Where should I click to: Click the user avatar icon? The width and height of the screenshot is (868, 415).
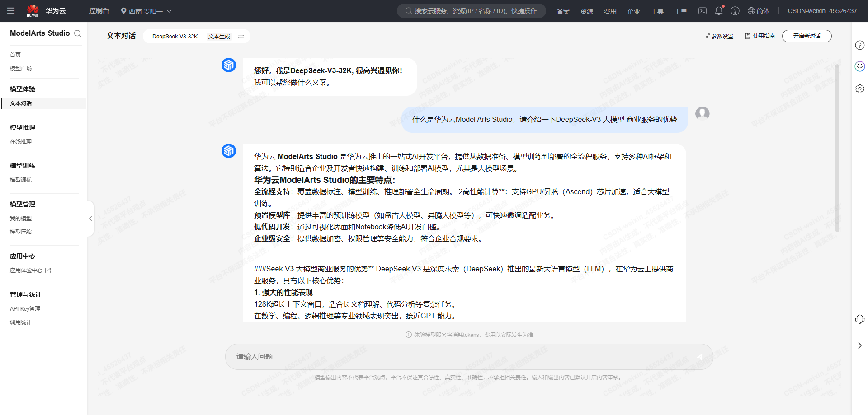tap(702, 114)
